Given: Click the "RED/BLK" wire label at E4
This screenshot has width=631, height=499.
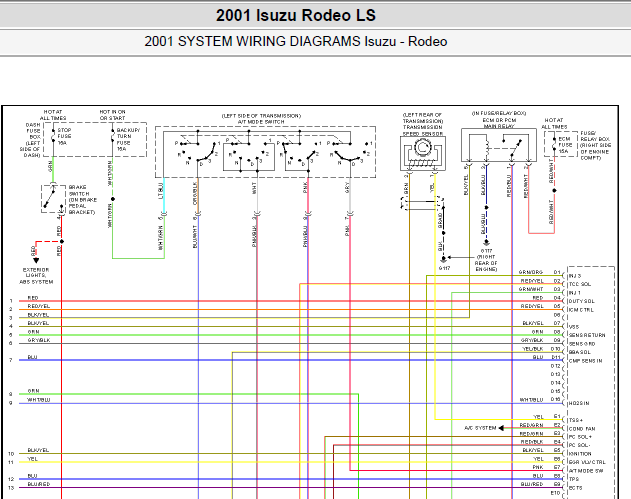Looking at the screenshot, I should [x=532, y=442].
